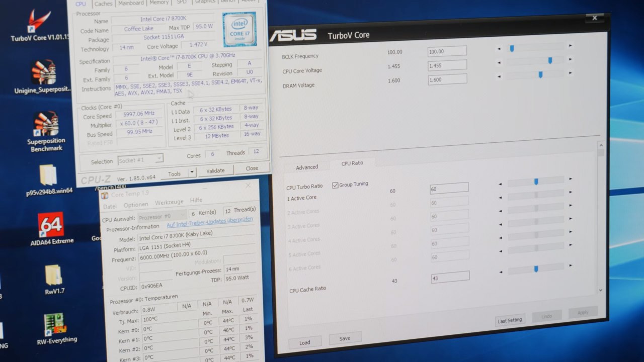
Task: Click the Core Temp title bar icon
Action: 105,195
